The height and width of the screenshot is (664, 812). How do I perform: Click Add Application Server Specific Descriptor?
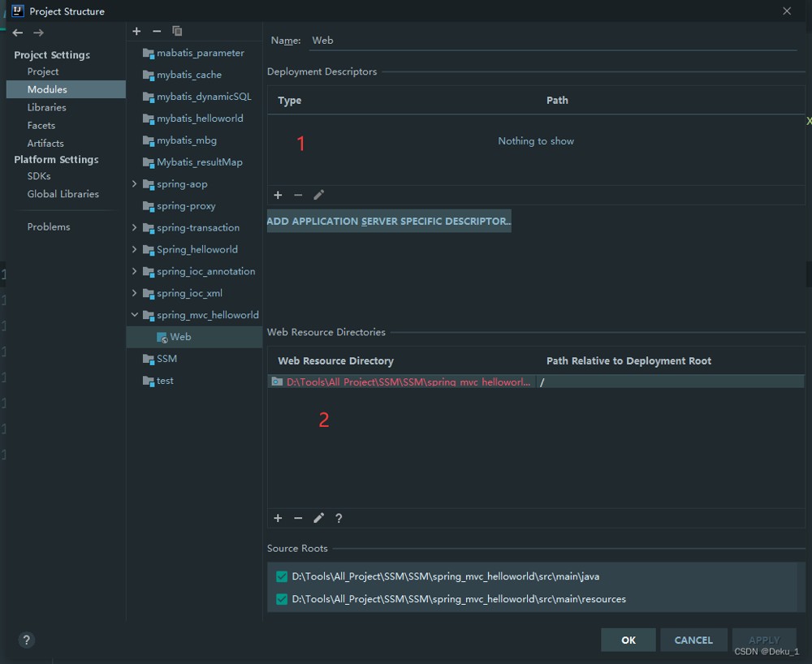click(x=389, y=221)
